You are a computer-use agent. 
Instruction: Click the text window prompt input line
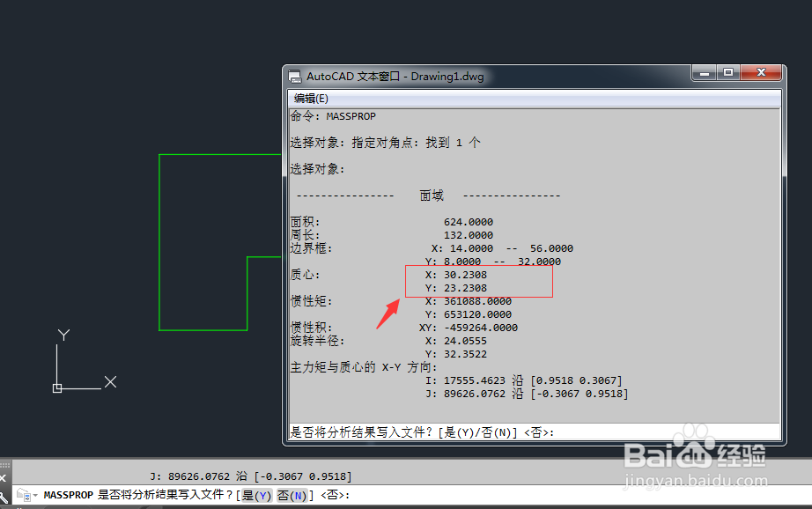click(535, 432)
